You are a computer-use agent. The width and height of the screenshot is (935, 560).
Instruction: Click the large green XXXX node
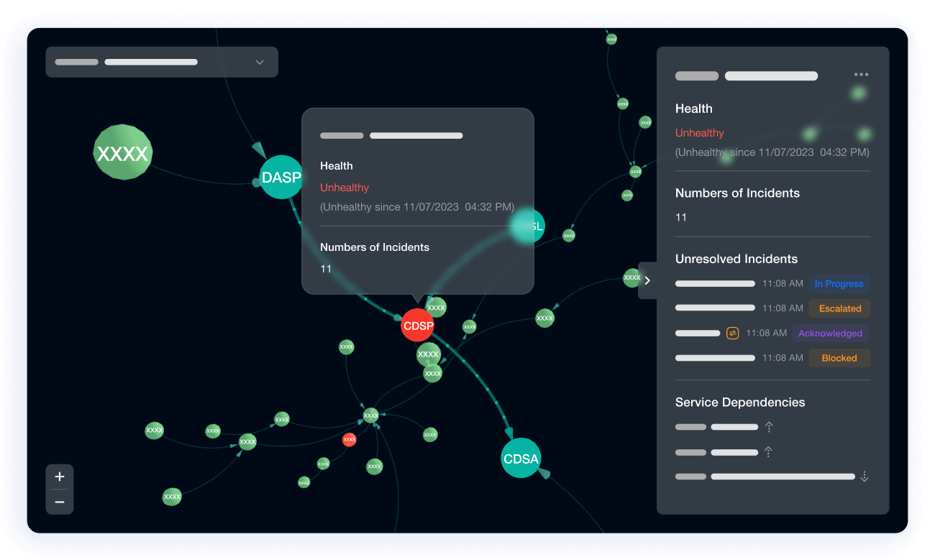click(123, 153)
